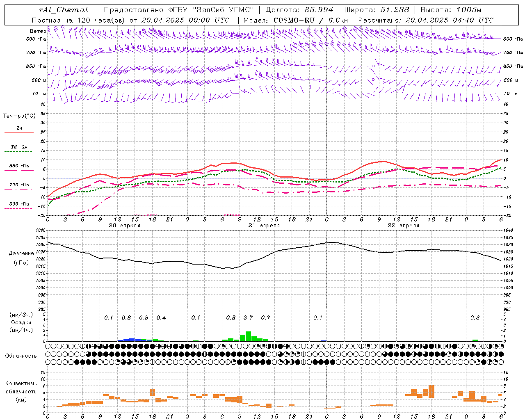Click the (гПа) unit label under Давление
Image resolution: width=525 pixels, height=420 pixels.
click(21, 263)
